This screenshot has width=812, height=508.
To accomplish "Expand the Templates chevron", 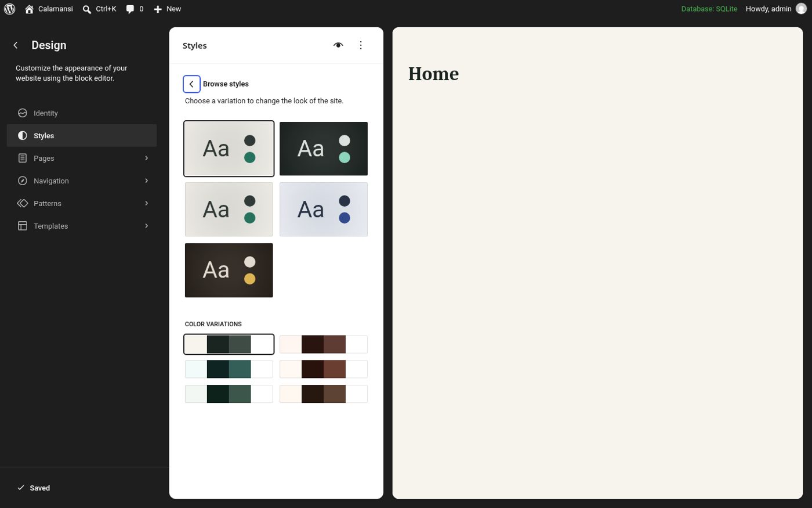I will click(x=146, y=226).
